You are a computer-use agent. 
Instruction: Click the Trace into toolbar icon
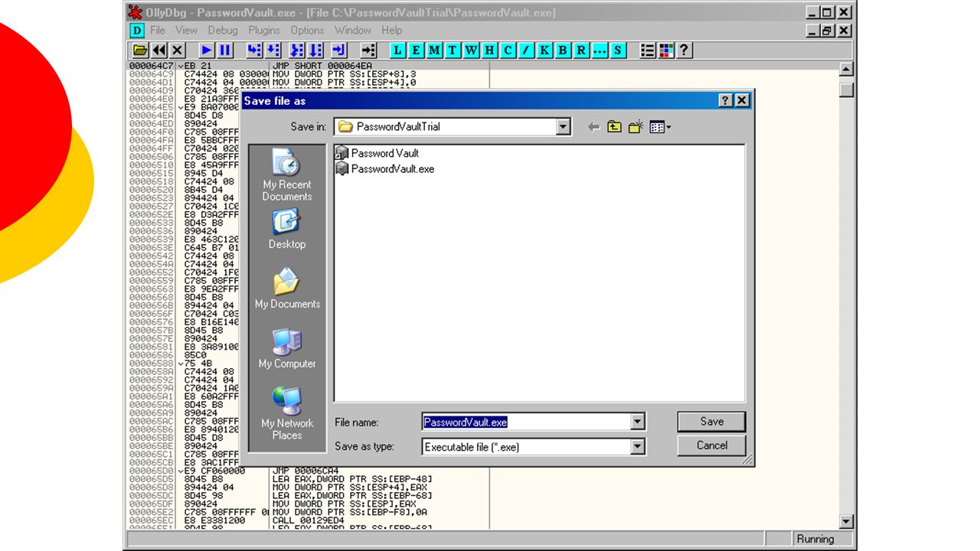coord(297,51)
